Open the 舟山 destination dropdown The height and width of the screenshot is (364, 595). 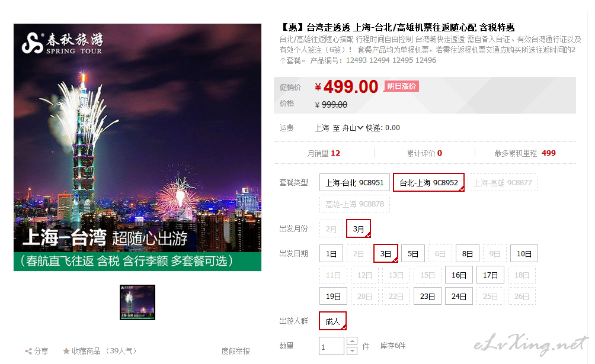point(353,128)
